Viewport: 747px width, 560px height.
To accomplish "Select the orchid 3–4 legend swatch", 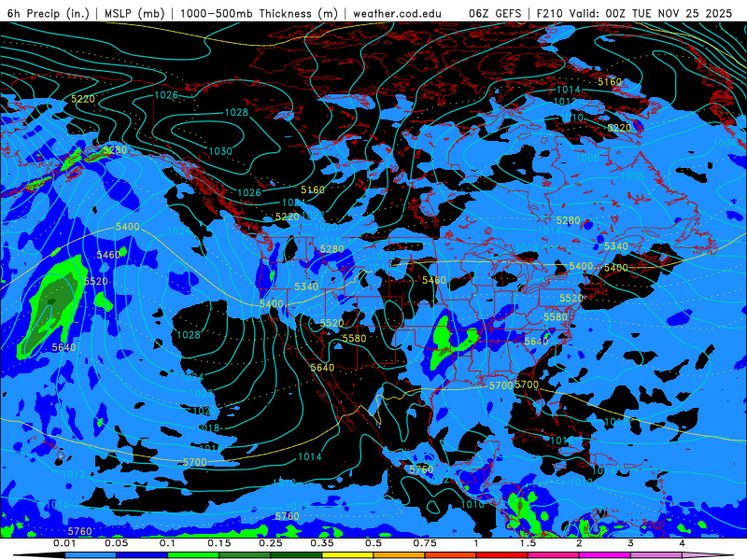I will coord(656,555).
